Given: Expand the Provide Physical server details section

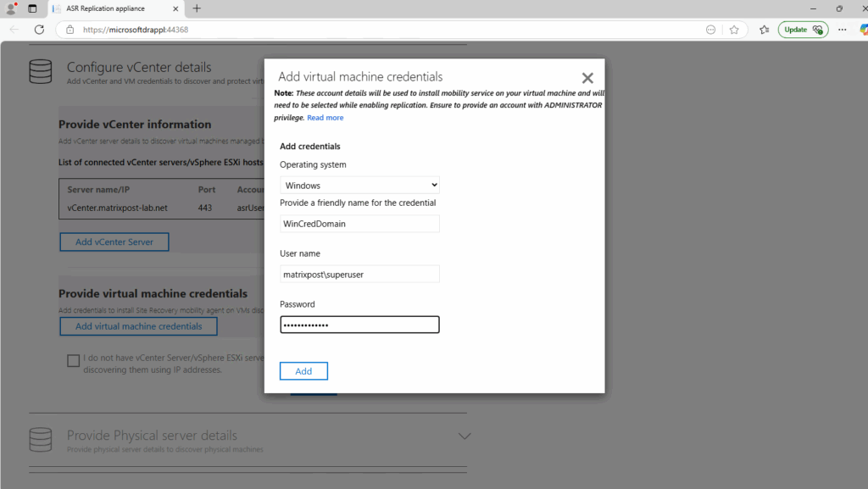Looking at the screenshot, I should click(465, 436).
